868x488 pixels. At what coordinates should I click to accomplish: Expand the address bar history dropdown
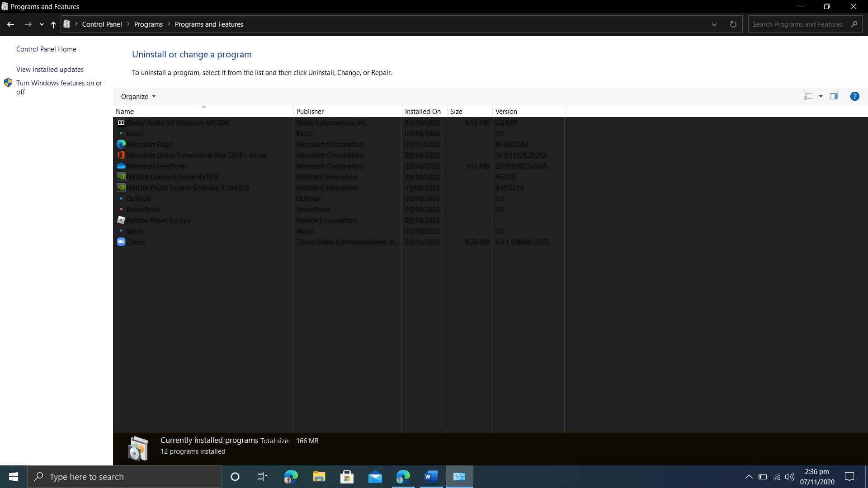[714, 24]
